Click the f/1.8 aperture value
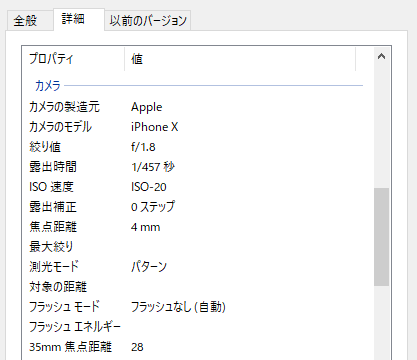The width and height of the screenshot is (417, 360). point(143,147)
